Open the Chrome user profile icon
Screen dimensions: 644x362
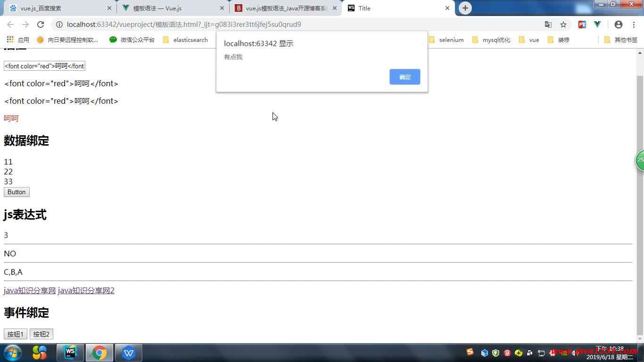[x=619, y=25]
